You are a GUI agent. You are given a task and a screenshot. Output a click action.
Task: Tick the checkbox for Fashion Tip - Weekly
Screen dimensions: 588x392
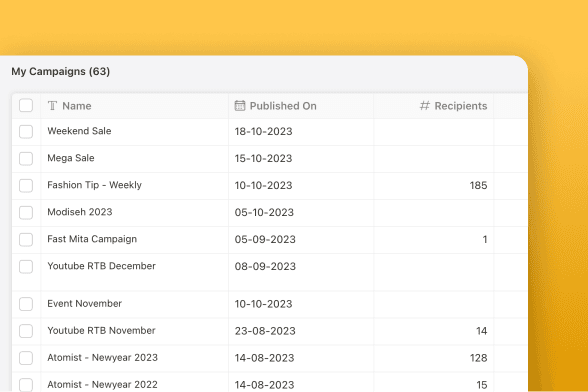(x=26, y=186)
